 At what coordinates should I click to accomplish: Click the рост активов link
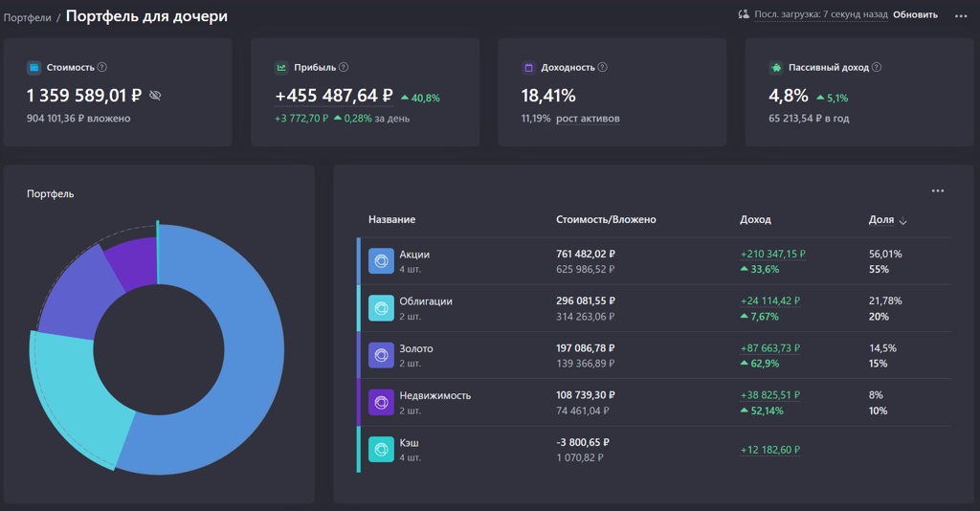(x=588, y=118)
